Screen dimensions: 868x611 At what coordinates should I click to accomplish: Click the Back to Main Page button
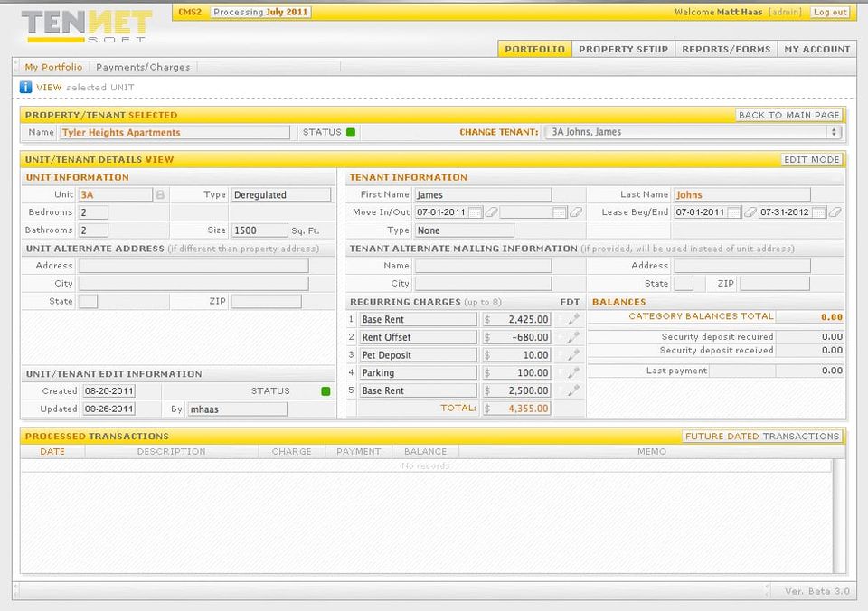point(788,115)
